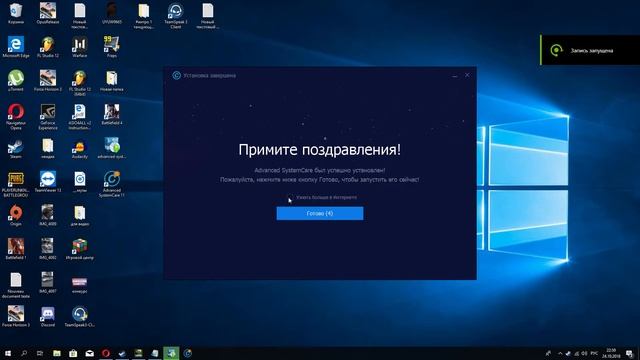The image size is (640, 360).
Task: Select the Battlefield 4 desktop shortcut
Action: [x=111, y=114]
